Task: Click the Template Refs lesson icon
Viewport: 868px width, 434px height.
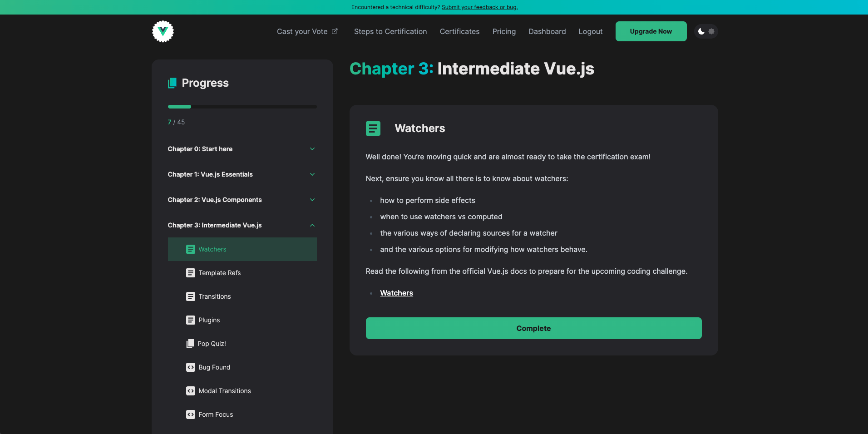Action: [x=191, y=273]
